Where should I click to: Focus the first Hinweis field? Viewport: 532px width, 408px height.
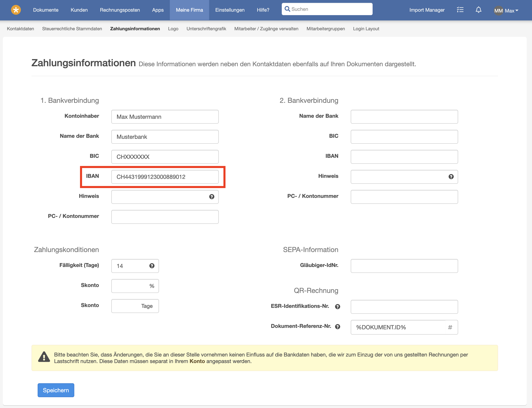(x=165, y=197)
